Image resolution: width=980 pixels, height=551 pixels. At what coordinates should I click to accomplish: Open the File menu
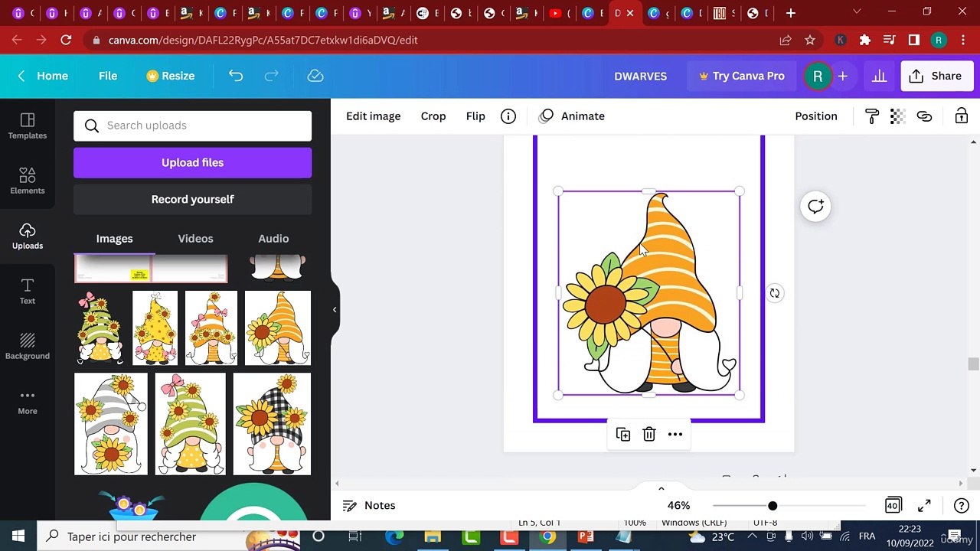[x=108, y=76]
